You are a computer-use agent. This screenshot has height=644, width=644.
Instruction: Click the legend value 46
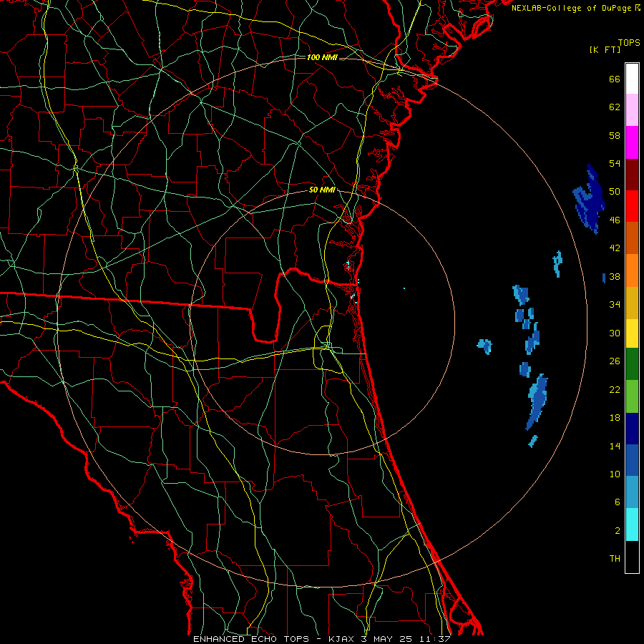pyautogui.click(x=615, y=220)
